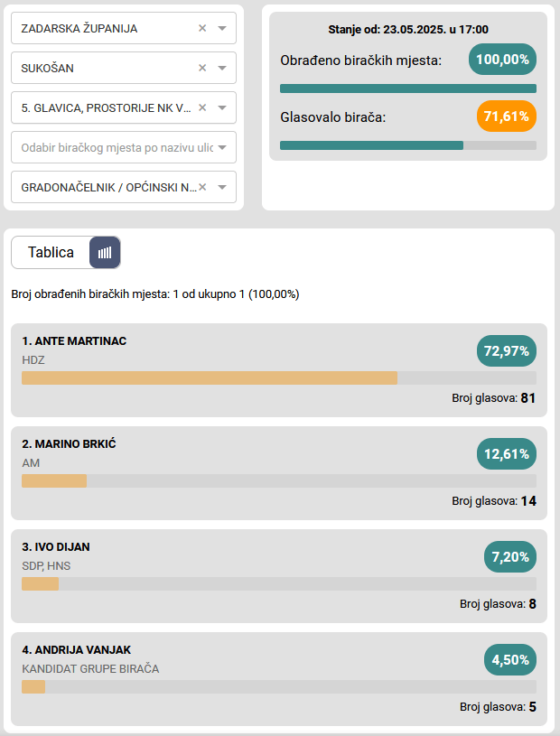Expand the ZADARSKA ŽUPANIJA county dropdown
Image resolution: width=560 pixels, height=736 pixels.
[222, 28]
